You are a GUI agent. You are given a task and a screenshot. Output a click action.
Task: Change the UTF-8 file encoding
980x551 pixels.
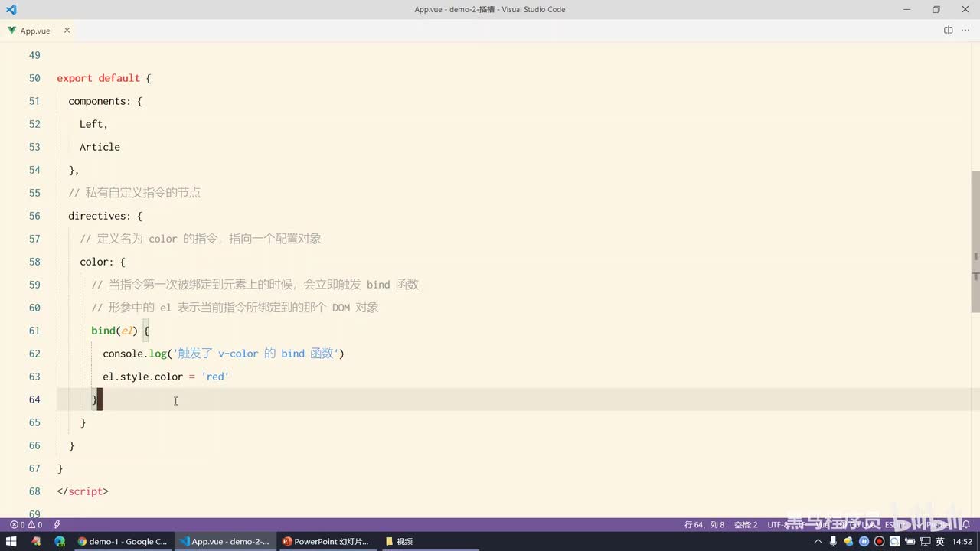coord(779,524)
